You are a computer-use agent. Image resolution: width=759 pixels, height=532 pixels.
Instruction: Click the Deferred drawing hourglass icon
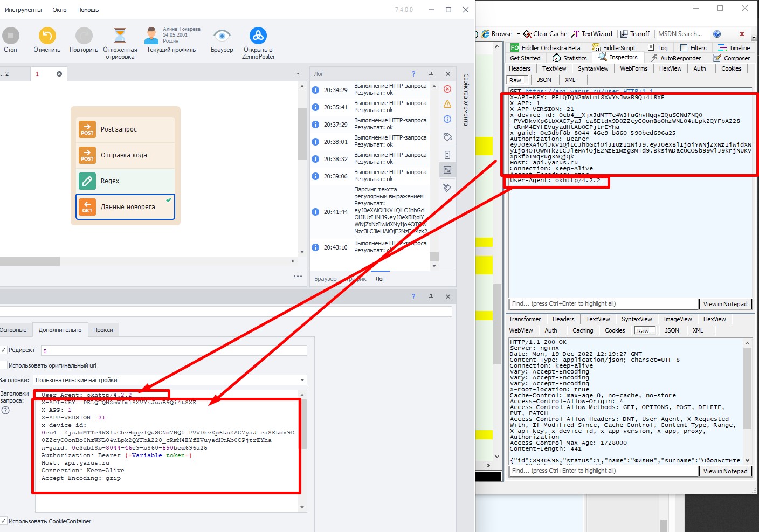tap(120, 36)
